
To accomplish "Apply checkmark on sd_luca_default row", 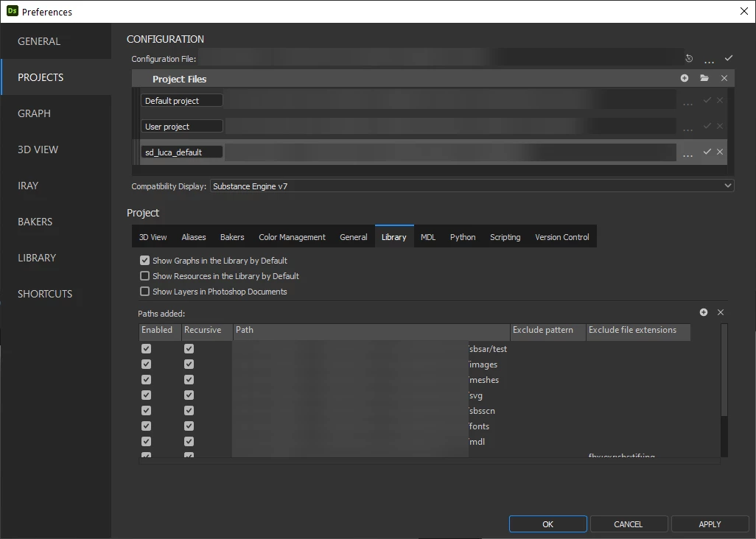I will click(x=707, y=151).
